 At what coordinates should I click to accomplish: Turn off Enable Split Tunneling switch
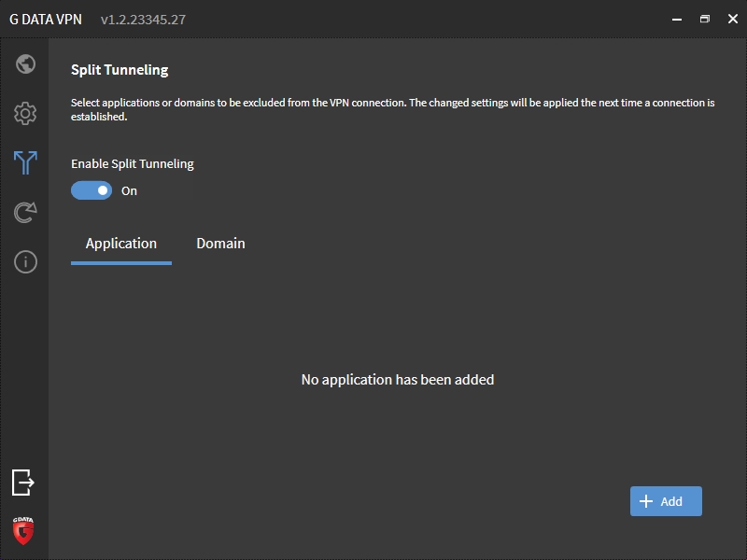pyautogui.click(x=92, y=190)
